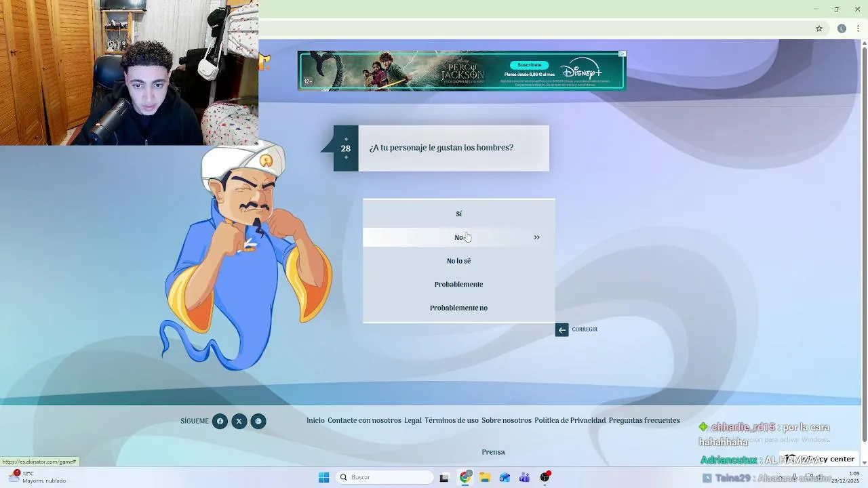Open Task View from the taskbar
Image resolution: width=868 pixels, height=488 pixels.
point(444,477)
